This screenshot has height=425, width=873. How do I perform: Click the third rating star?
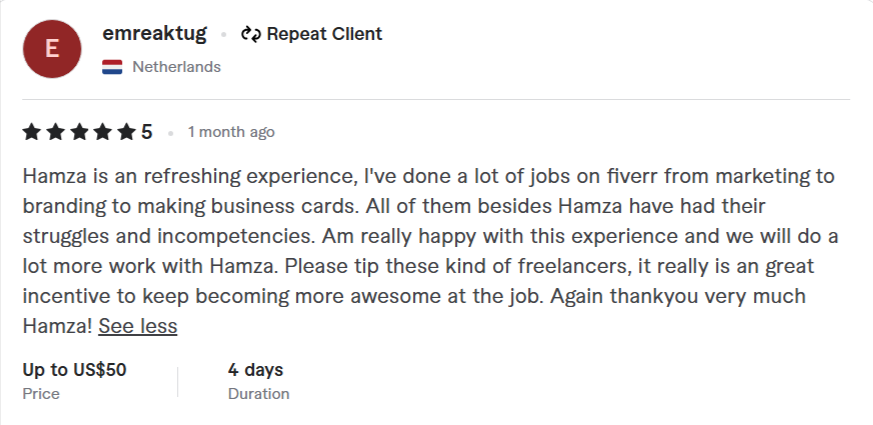[x=79, y=132]
